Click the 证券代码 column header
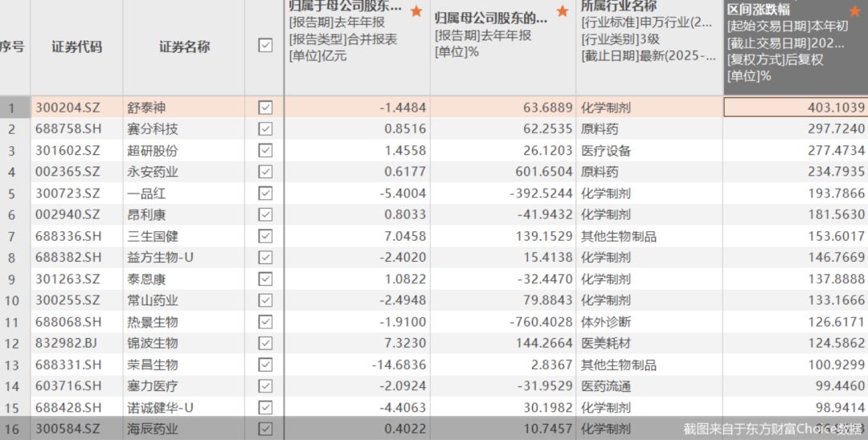Viewport: 868px width, 440px height. tap(77, 47)
